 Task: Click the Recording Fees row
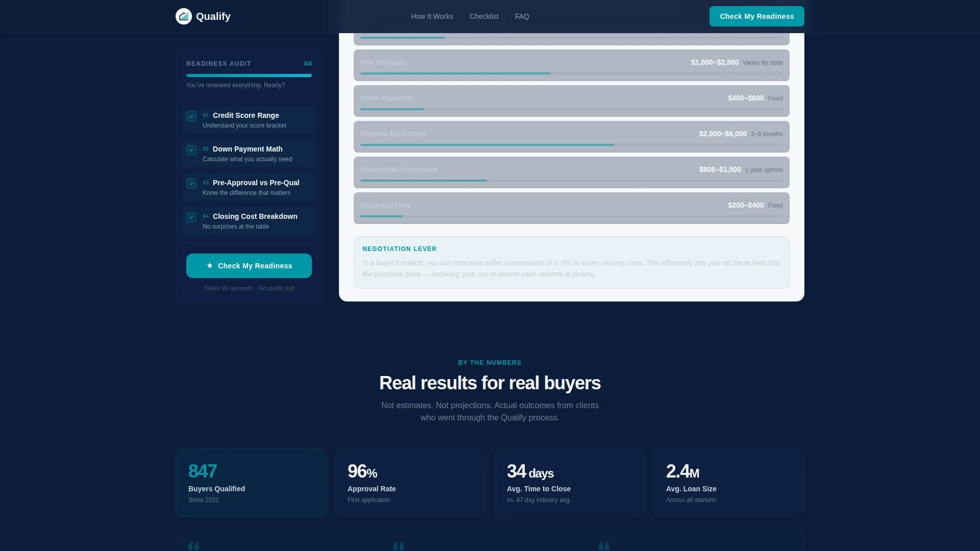[x=571, y=208]
